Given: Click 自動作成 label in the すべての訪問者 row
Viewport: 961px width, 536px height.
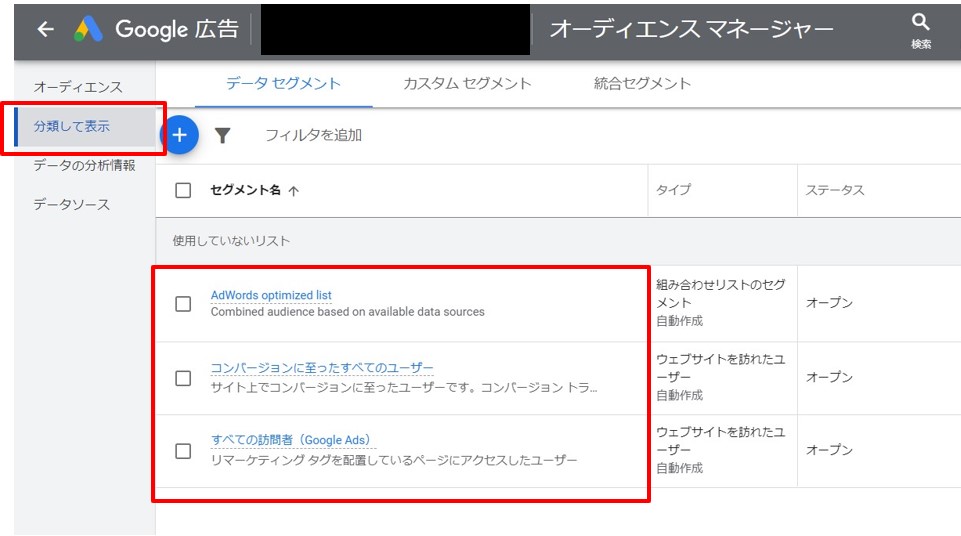Looking at the screenshot, I should (x=679, y=468).
